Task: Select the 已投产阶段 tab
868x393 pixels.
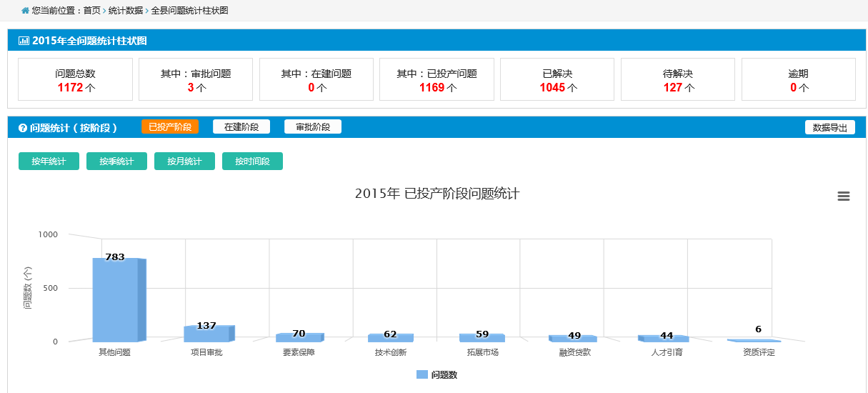Action: [x=170, y=126]
